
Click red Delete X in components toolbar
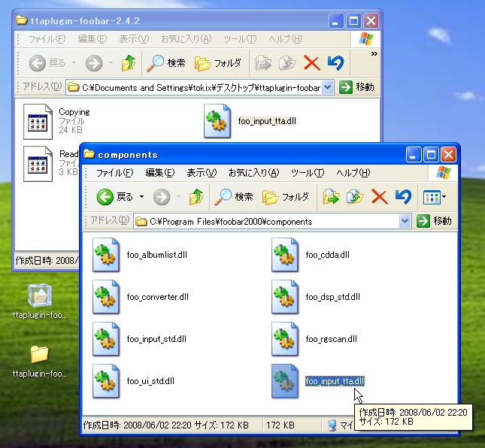[380, 197]
